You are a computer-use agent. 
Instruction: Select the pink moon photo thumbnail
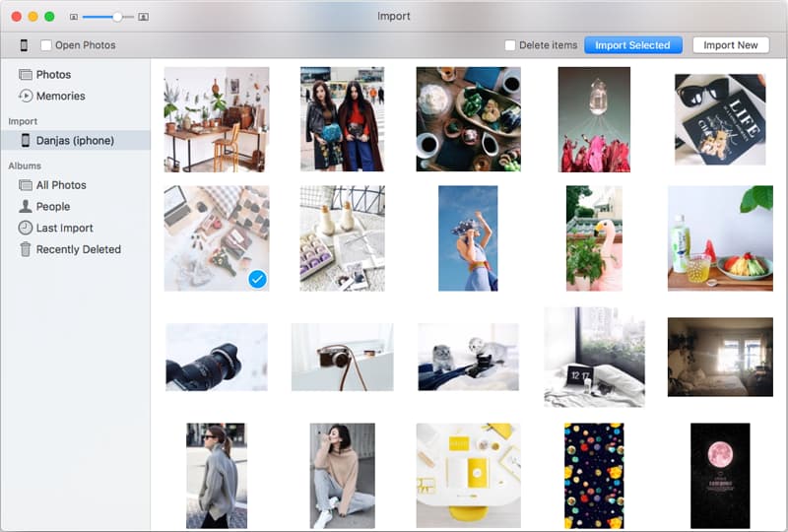click(x=720, y=476)
